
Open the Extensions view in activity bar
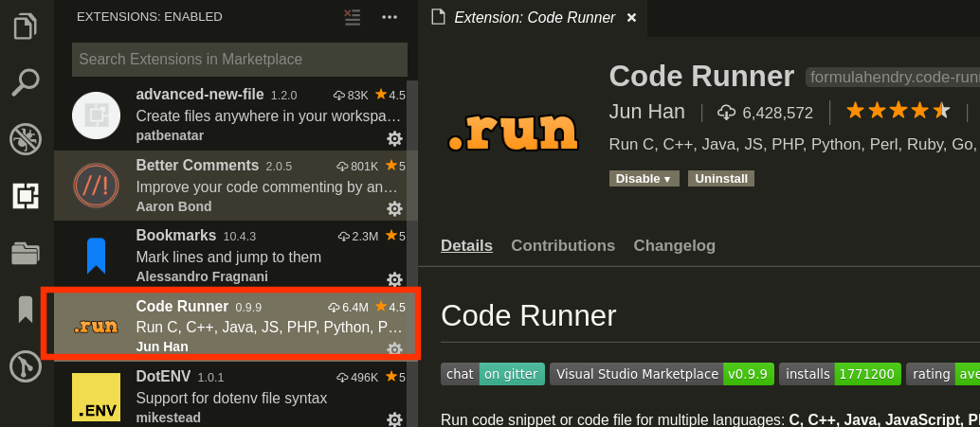(x=26, y=196)
